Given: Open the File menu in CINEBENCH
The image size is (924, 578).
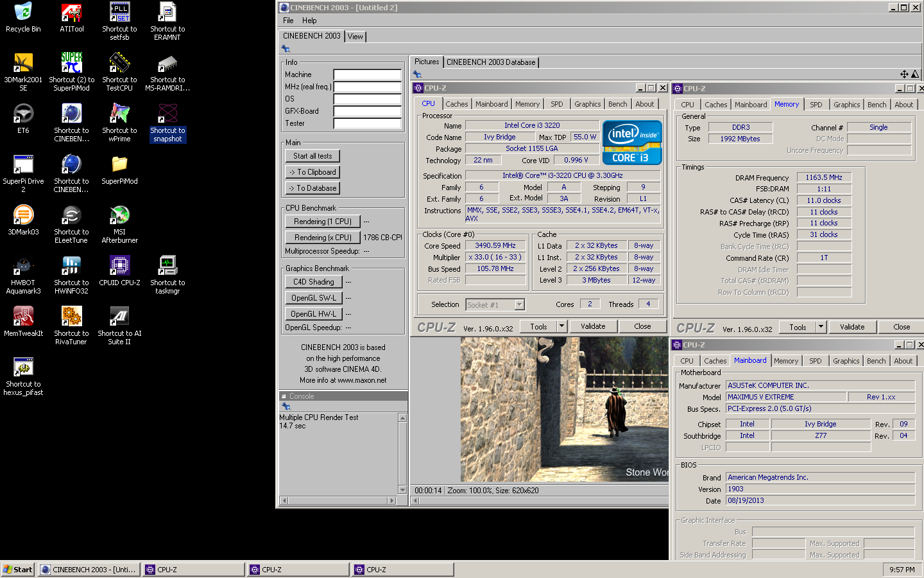Looking at the screenshot, I should tap(288, 21).
